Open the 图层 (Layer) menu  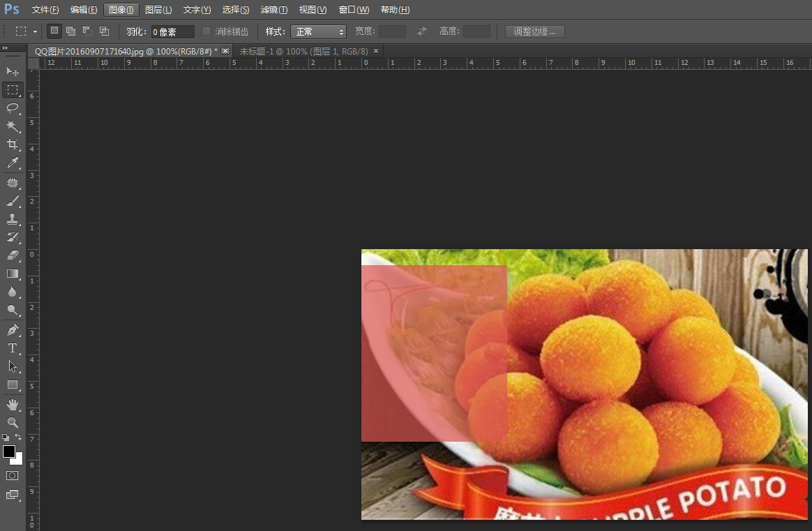pyautogui.click(x=158, y=10)
